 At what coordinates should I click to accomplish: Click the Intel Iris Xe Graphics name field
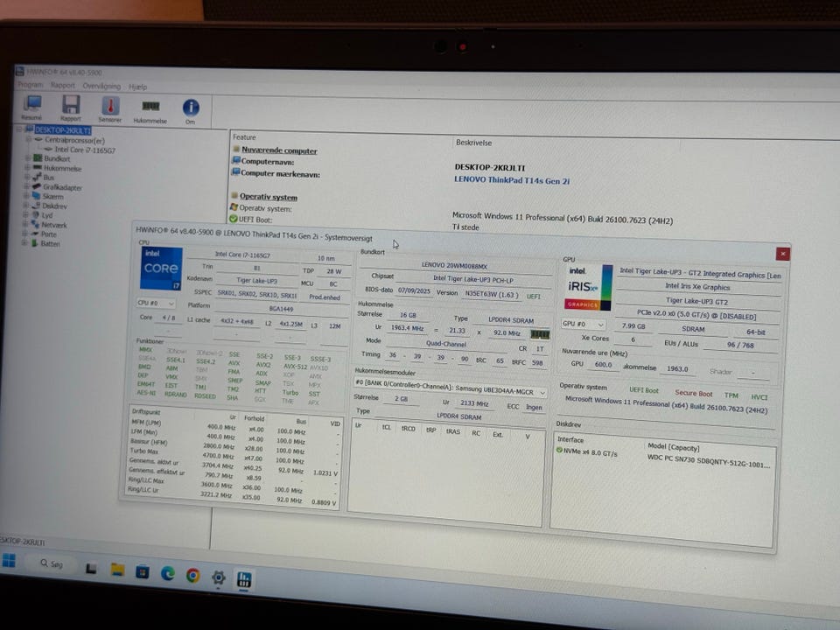[x=697, y=287]
